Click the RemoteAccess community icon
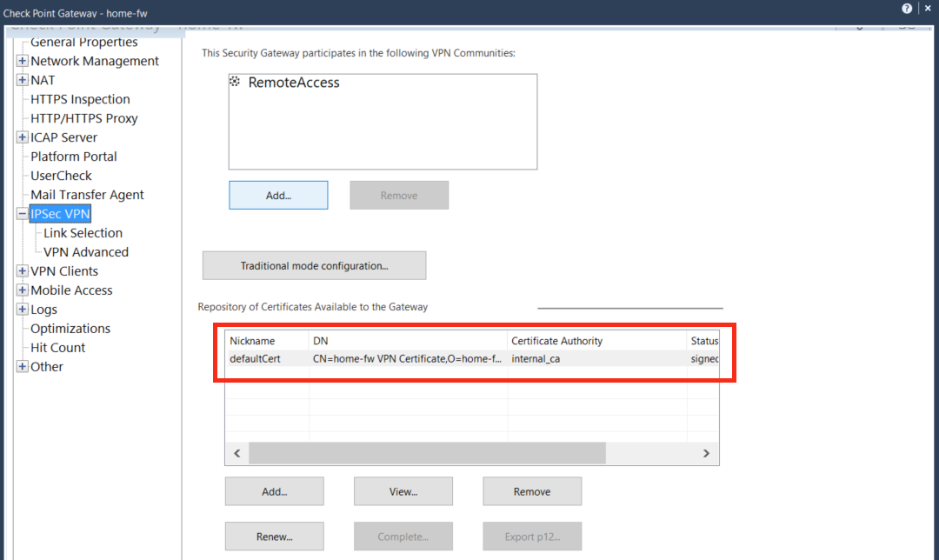 (x=233, y=81)
